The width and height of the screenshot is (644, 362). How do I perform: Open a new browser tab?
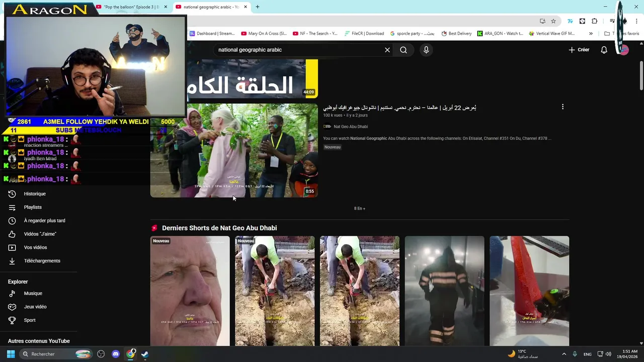coord(258,7)
